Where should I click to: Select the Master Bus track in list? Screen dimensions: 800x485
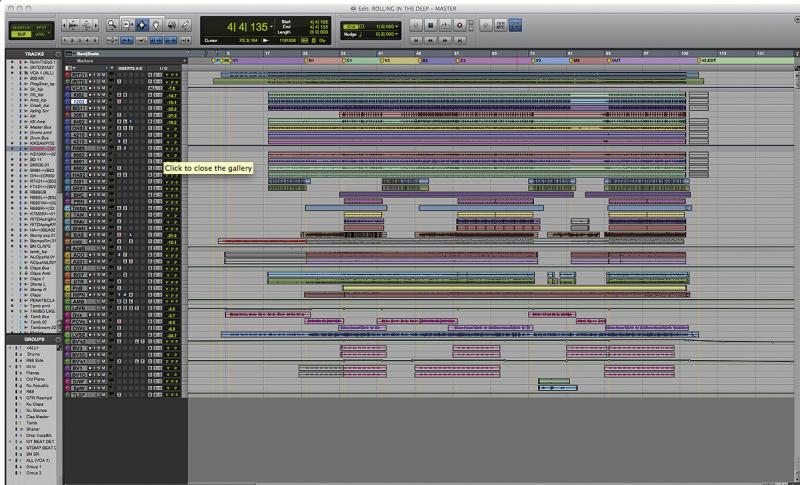[41, 127]
